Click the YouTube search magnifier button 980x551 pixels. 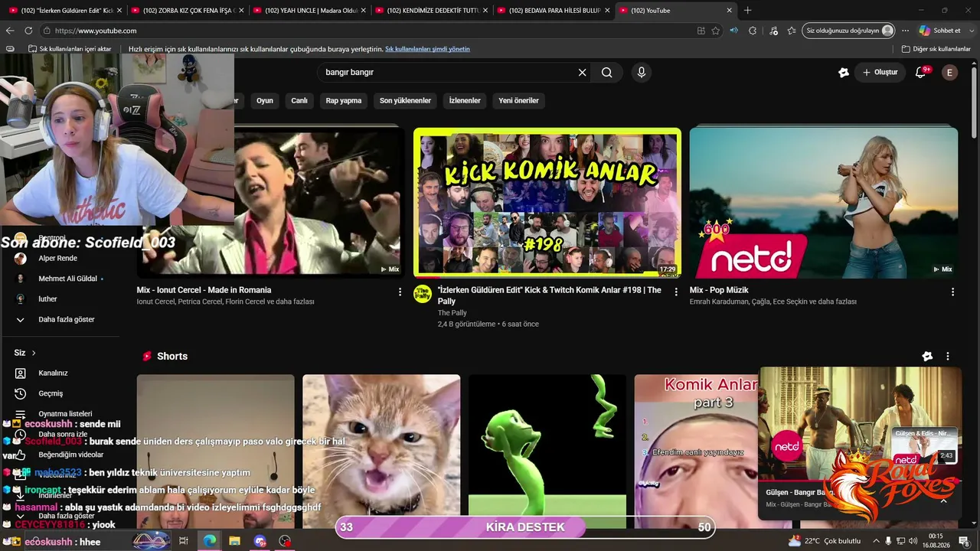[x=607, y=73]
